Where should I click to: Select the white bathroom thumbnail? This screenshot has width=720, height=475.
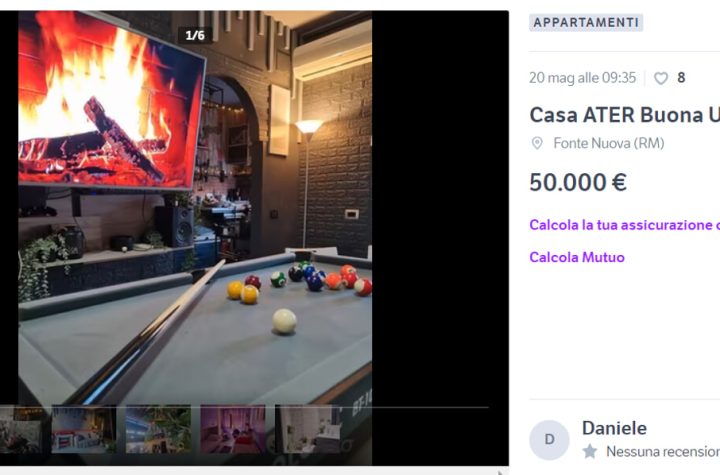click(308, 429)
